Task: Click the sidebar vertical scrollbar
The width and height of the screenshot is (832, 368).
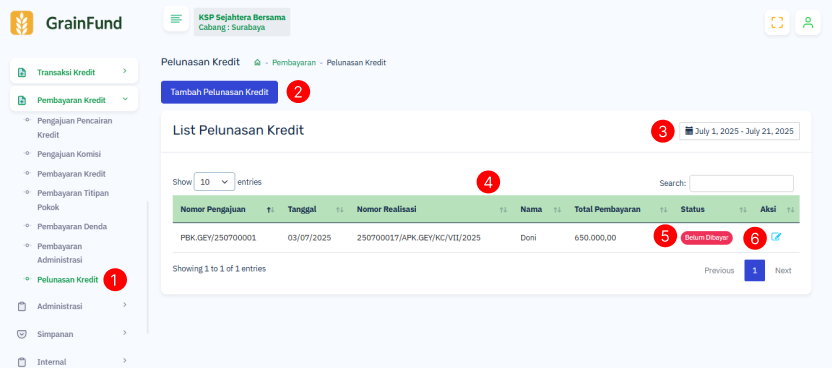Action: click(x=148, y=268)
